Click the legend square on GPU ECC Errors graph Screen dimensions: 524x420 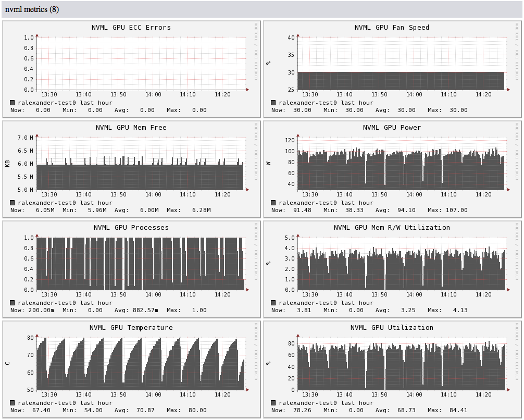(11, 103)
